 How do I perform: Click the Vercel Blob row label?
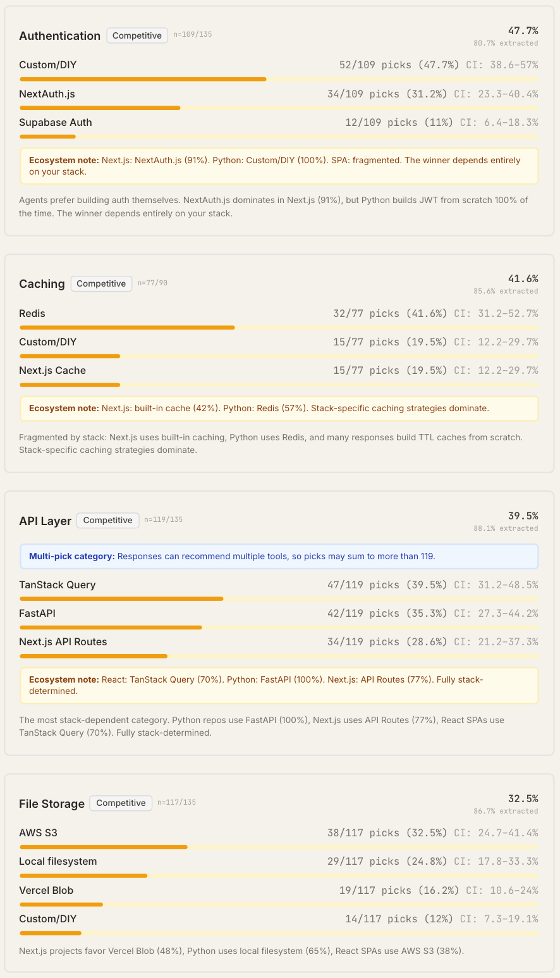coord(46,890)
